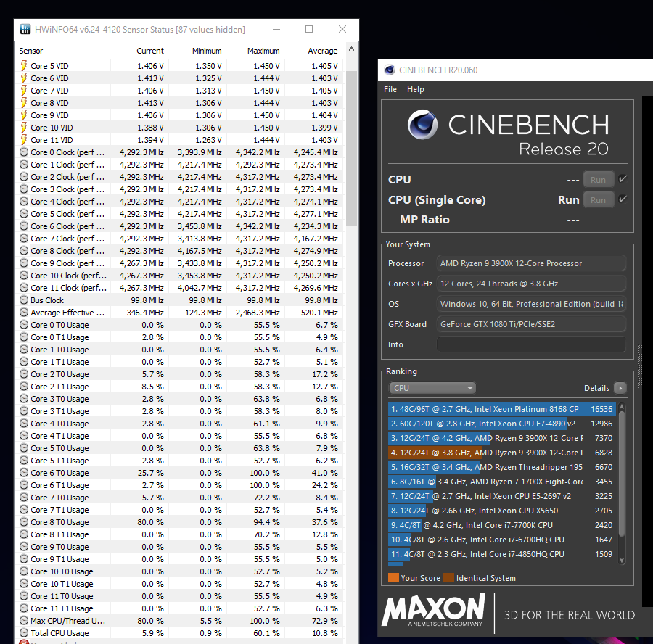653x644 pixels.
Task: Click the Maximum column header
Action: click(x=255, y=51)
